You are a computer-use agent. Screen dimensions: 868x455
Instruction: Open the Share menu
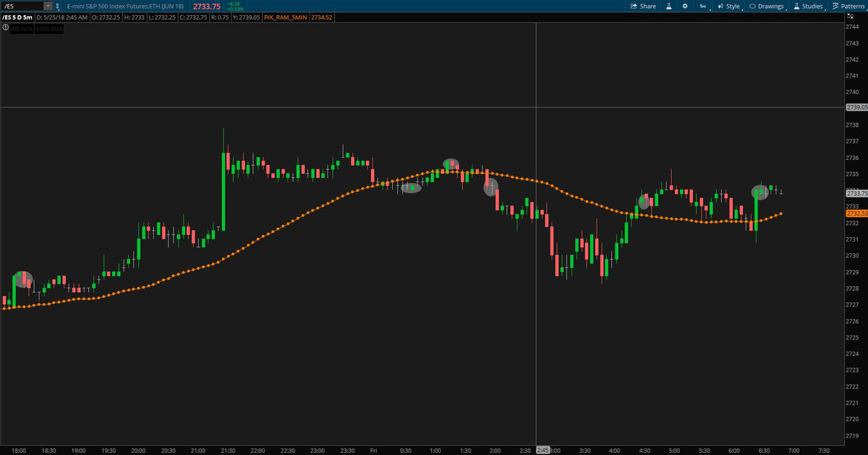click(x=643, y=6)
